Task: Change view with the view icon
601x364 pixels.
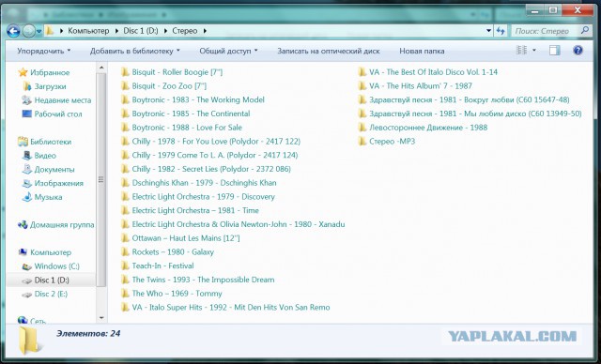Action: coord(522,50)
